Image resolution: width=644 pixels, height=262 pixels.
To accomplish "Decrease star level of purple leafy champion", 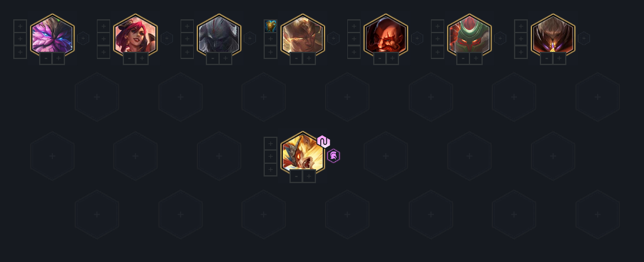I will tap(46, 59).
